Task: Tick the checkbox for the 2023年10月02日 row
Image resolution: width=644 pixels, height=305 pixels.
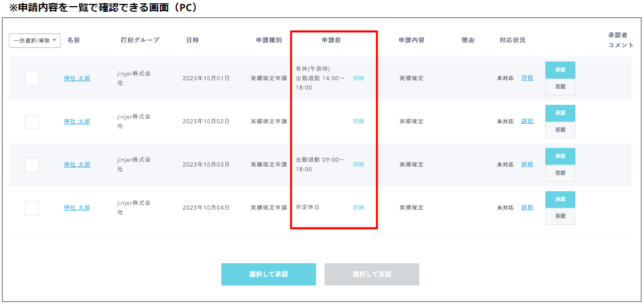Action: click(x=32, y=122)
